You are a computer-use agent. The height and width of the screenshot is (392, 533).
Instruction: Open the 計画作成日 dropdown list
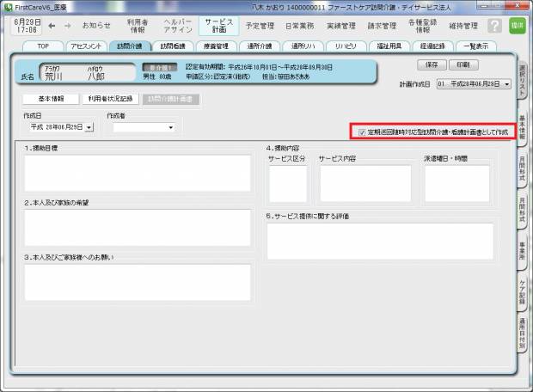[506, 85]
